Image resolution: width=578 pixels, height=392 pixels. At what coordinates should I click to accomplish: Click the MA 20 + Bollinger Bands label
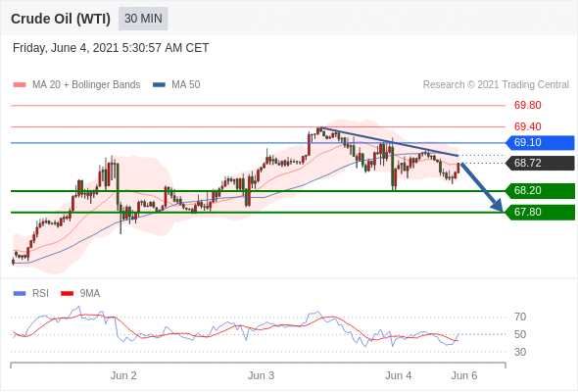tap(86, 85)
